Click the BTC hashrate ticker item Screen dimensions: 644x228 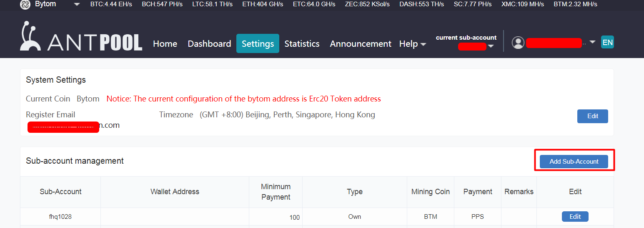pyautogui.click(x=112, y=4)
